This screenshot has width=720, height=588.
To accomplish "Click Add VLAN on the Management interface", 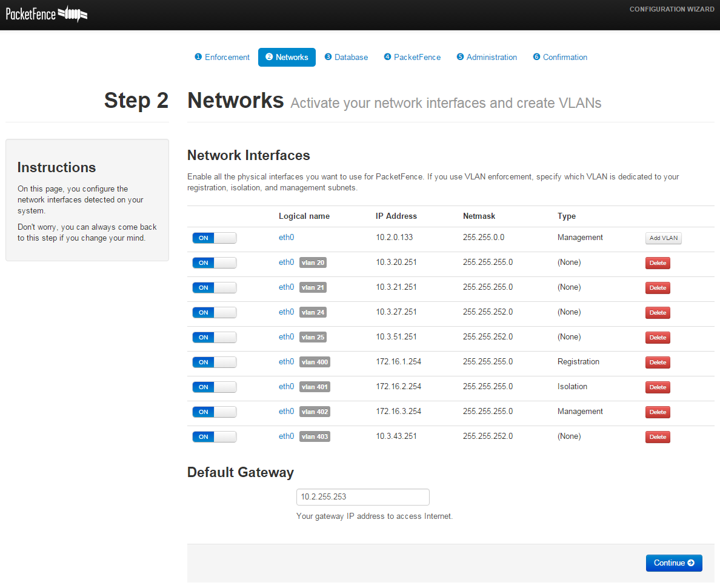I will pyautogui.click(x=663, y=238).
